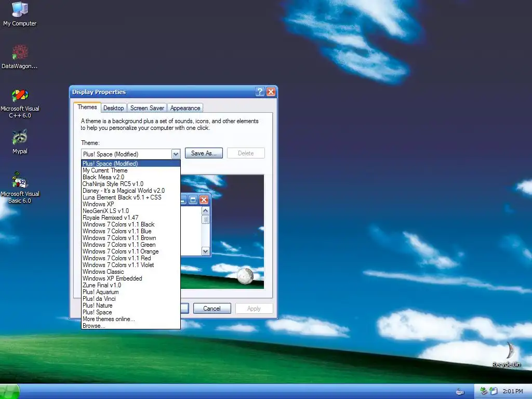Image resolution: width=532 pixels, height=399 pixels.
Task: Close the Display Properties dialog
Action: 271,91
